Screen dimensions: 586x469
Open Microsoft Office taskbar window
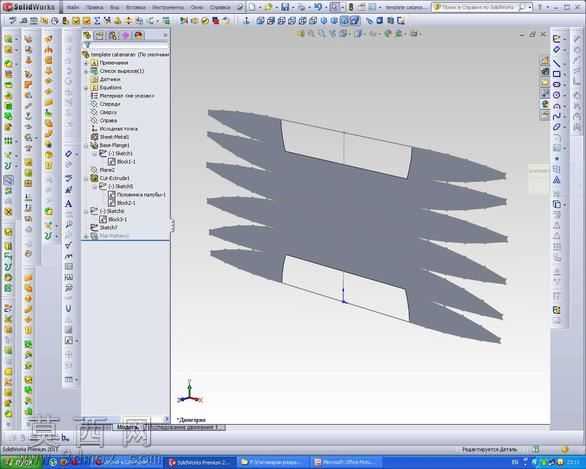pyautogui.click(x=346, y=463)
